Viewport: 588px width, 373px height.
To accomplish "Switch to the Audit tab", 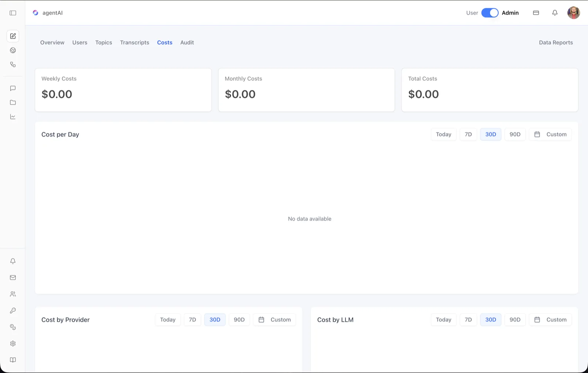I will [187, 43].
